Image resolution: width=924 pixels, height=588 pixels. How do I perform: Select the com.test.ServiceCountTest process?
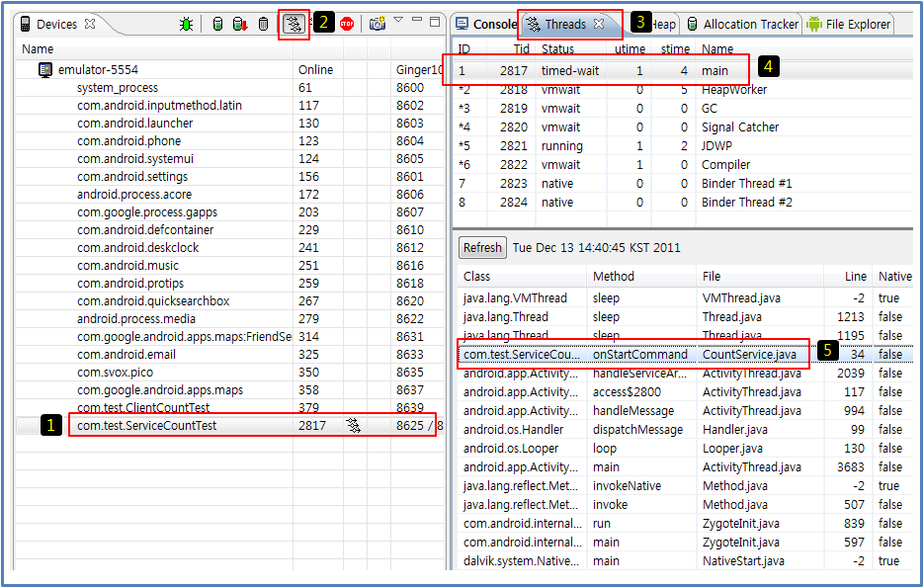point(146,426)
